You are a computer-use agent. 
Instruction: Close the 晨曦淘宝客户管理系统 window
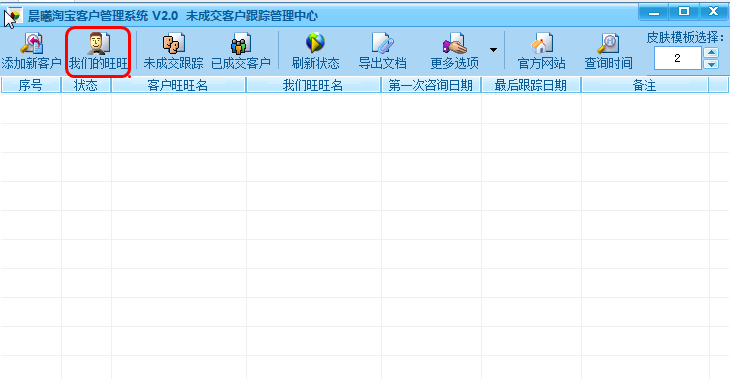click(713, 12)
